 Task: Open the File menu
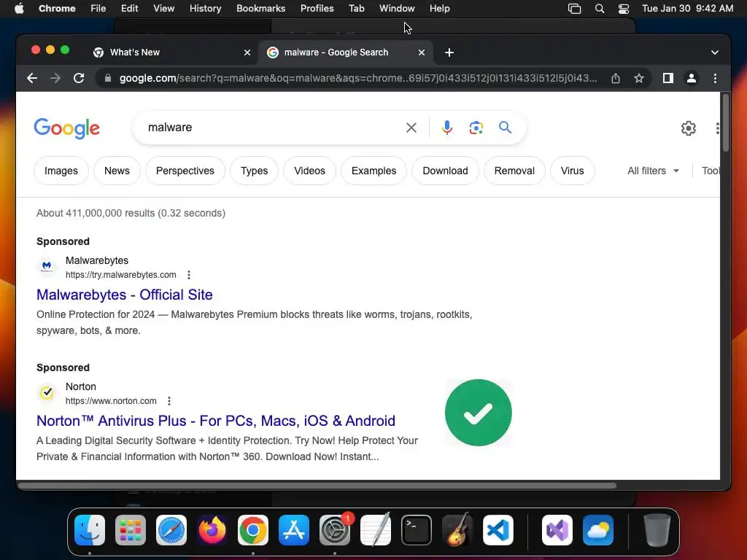pyautogui.click(x=98, y=9)
